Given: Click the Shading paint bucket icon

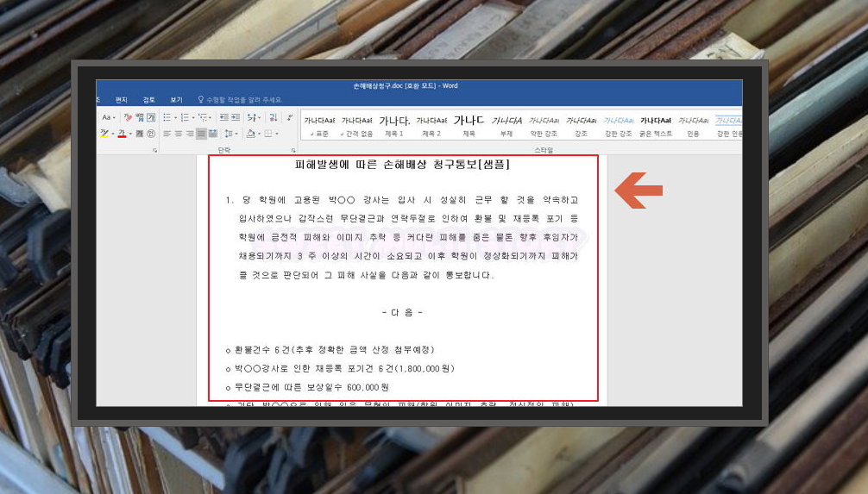Looking at the screenshot, I should [x=250, y=134].
